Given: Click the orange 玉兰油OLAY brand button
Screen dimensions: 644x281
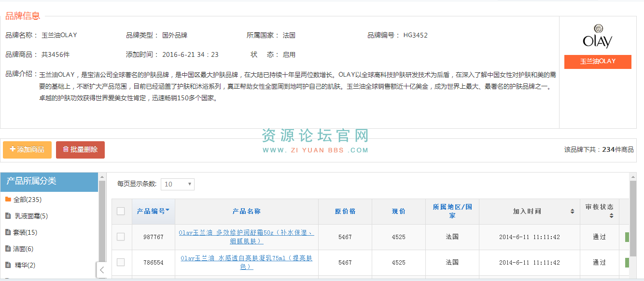Looking at the screenshot, I should 598,62.
